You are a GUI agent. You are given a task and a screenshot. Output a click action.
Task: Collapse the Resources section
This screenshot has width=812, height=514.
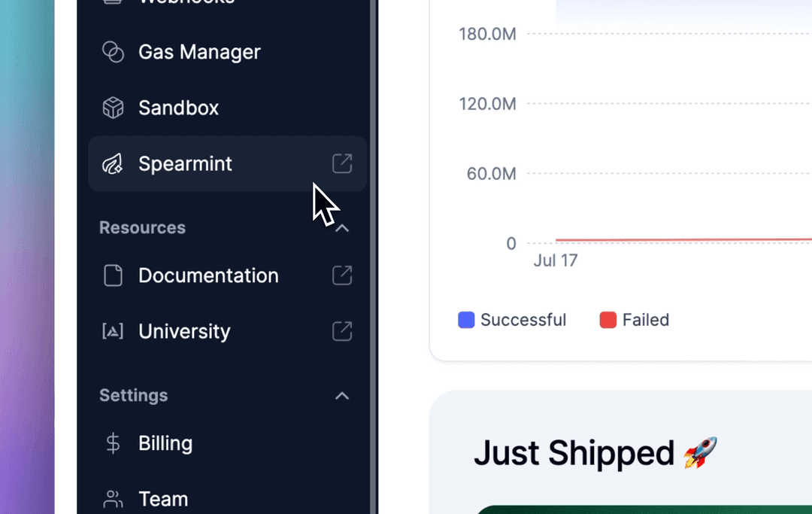click(x=342, y=227)
